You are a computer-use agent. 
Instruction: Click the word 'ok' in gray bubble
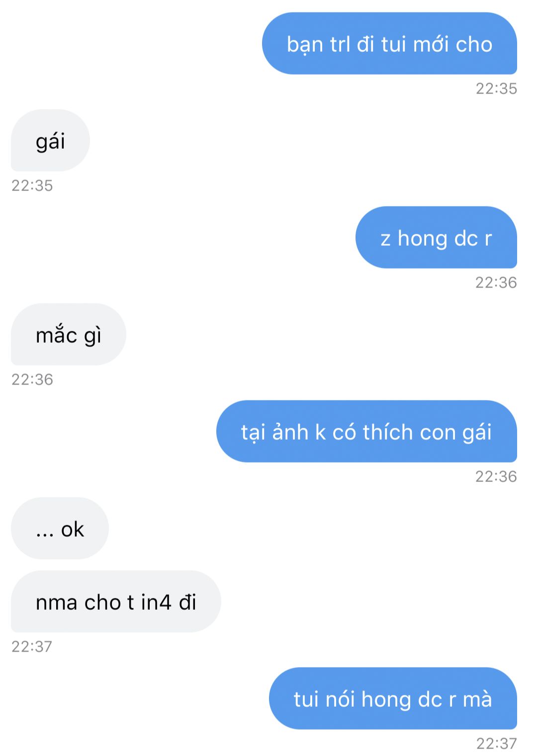(x=73, y=530)
